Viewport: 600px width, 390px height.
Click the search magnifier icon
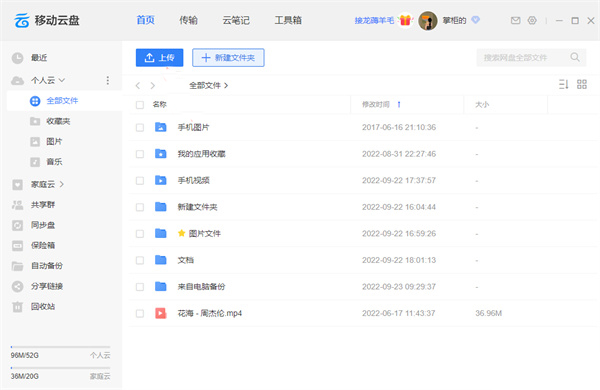click(x=575, y=57)
